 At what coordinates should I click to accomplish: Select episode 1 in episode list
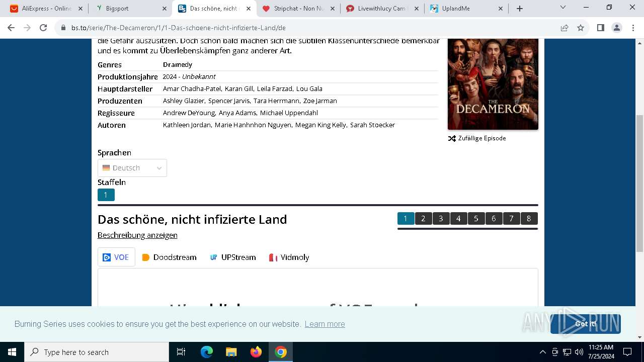[406, 219]
